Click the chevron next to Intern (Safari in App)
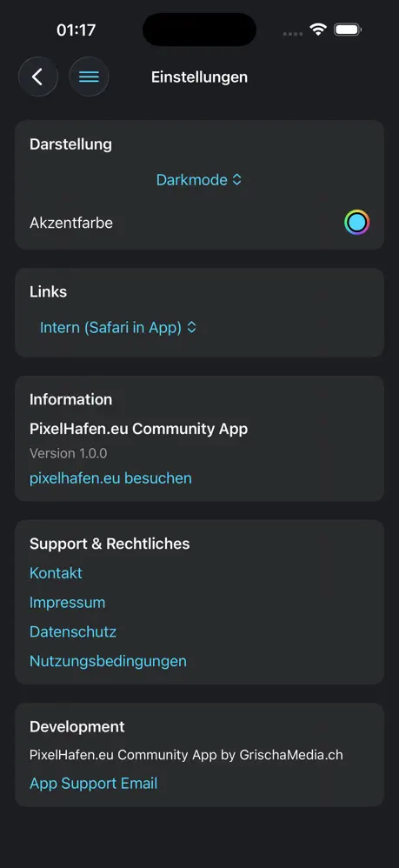This screenshot has height=868, width=399. coord(191,328)
